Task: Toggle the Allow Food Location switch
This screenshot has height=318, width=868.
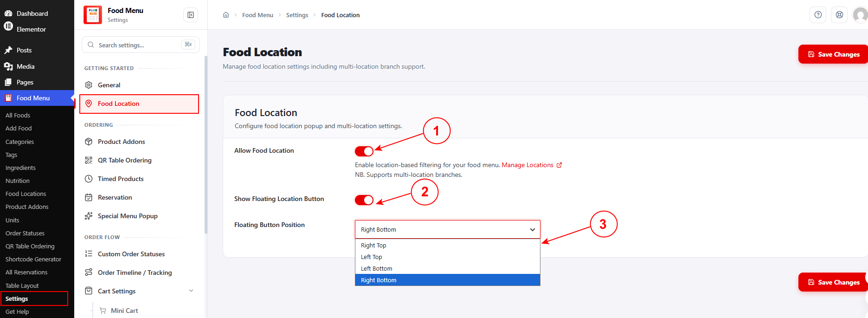Action: [x=364, y=151]
